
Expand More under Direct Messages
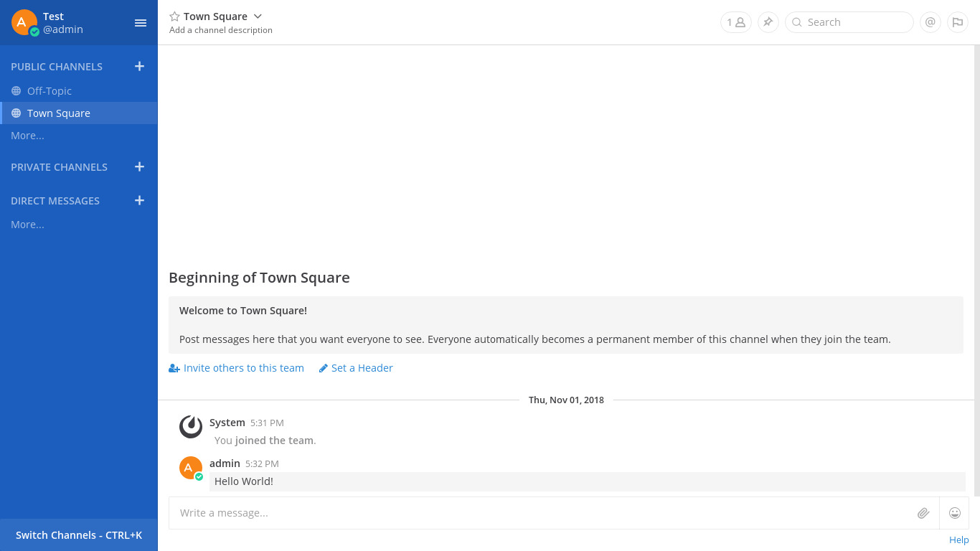point(27,225)
